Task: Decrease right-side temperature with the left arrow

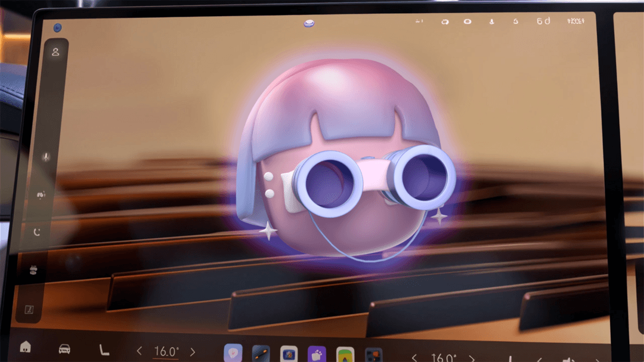Action: click(415, 358)
